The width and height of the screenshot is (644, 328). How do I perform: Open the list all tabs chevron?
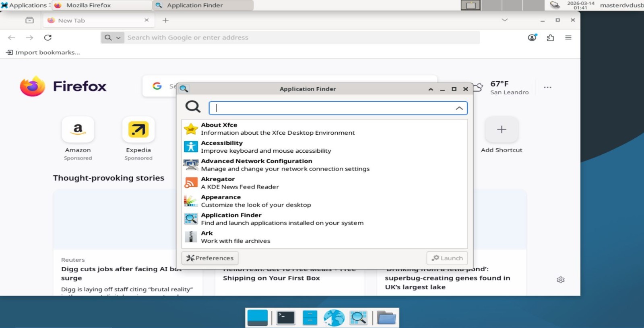coord(505,20)
